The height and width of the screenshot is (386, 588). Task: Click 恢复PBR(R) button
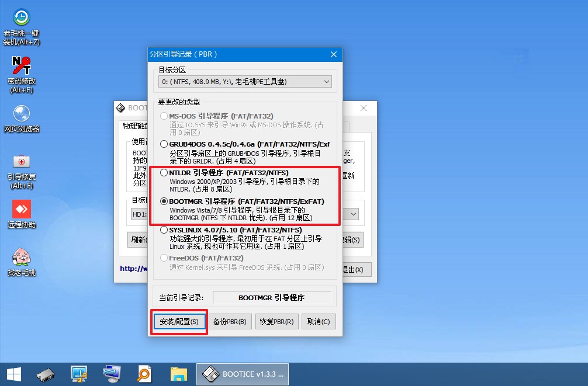click(x=276, y=322)
